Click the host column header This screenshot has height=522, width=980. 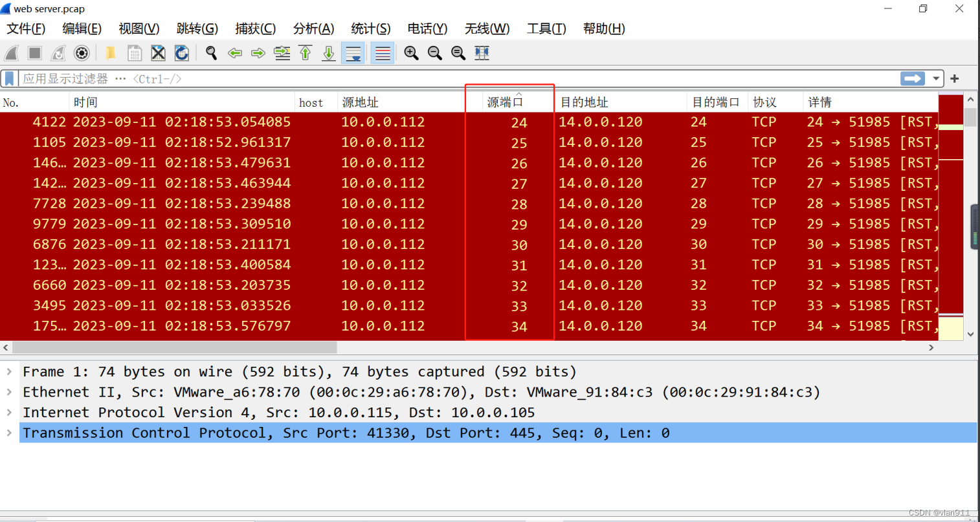[316, 102]
